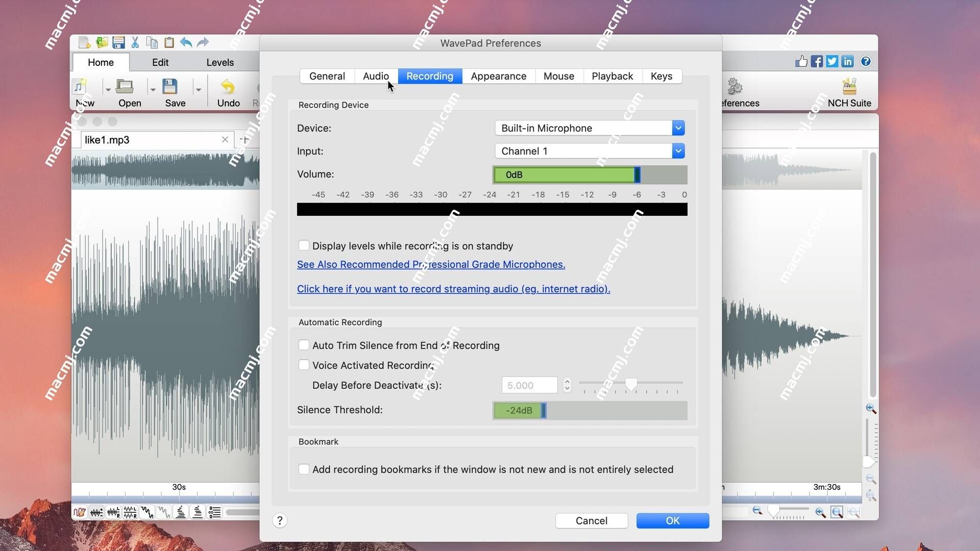The width and height of the screenshot is (980, 551).
Task: Click the list options icon in bottom toolbar
Action: pyautogui.click(x=215, y=512)
